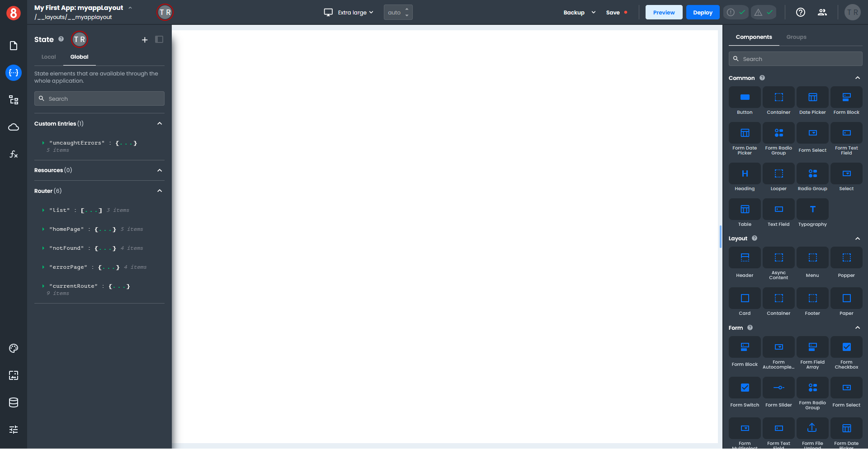The height and width of the screenshot is (449, 868).
Task: Click the Preview button
Action: [664, 12]
